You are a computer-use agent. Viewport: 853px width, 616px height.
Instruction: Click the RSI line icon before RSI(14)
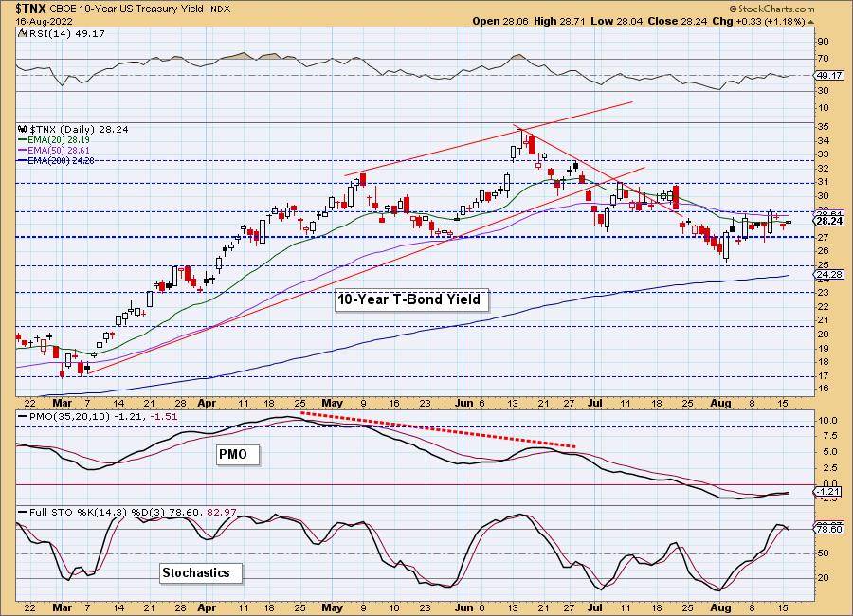22,34
